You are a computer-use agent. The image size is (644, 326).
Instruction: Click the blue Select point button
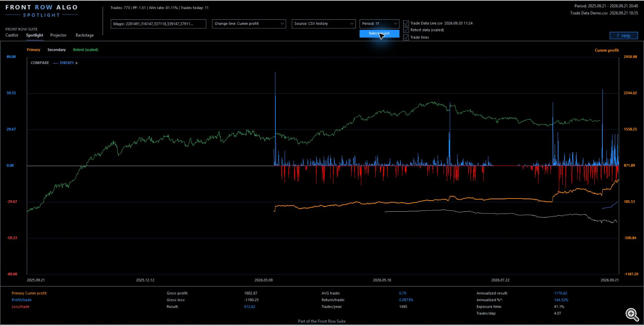pyautogui.click(x=380, y=34)
